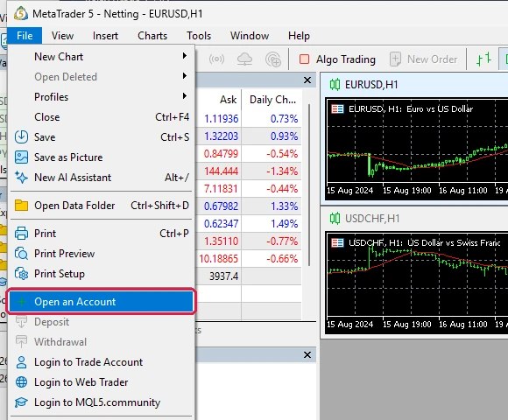This screenshot has width=508, height=420.
Task: Click the Login to Web Trader globe icon
Action: [21, 382]
